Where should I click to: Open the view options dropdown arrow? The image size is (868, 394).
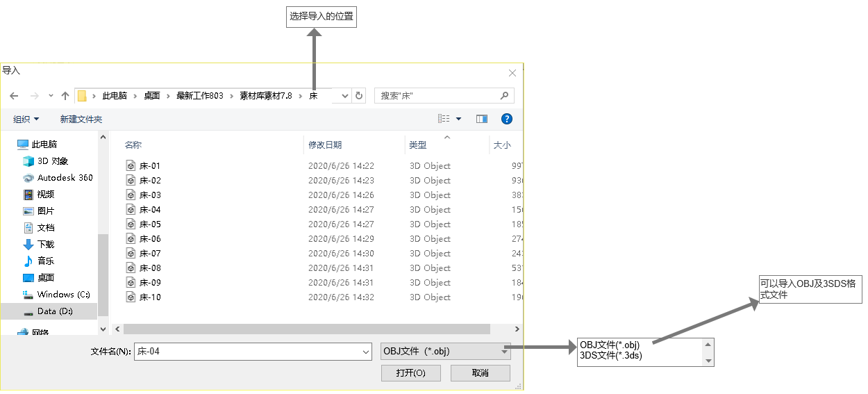coord(458,119)
